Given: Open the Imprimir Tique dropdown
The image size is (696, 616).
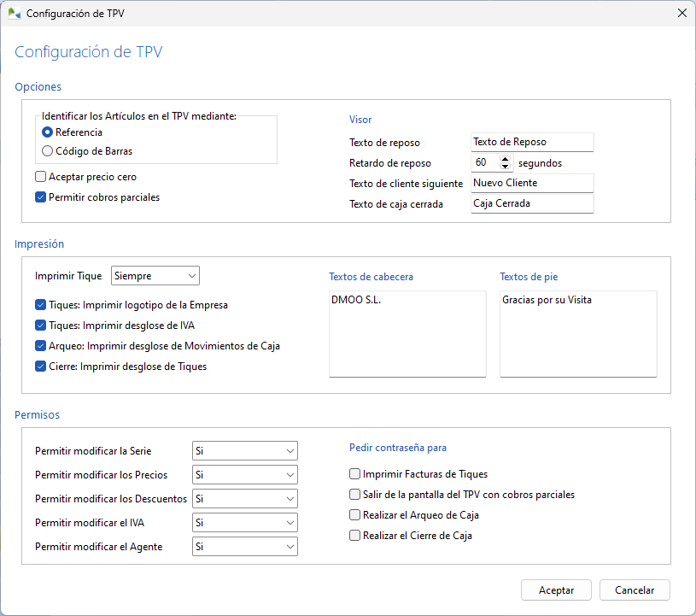Looking at the screenshot, I should click(155, 275).
